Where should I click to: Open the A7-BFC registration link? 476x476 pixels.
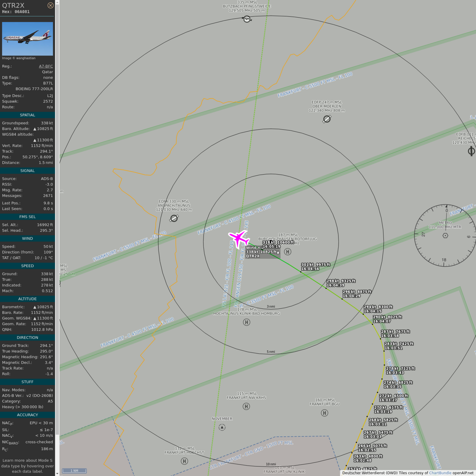pos(46,66)
